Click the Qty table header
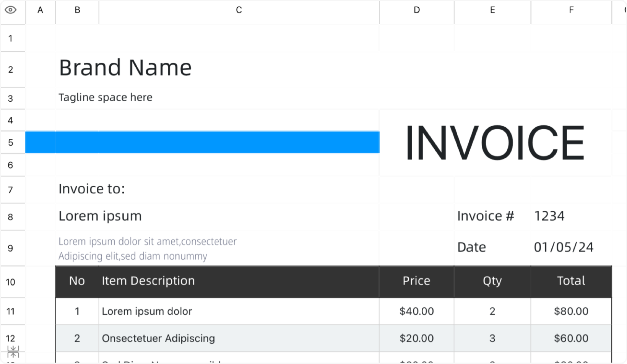Screen dimensions: 627x364 492,281
